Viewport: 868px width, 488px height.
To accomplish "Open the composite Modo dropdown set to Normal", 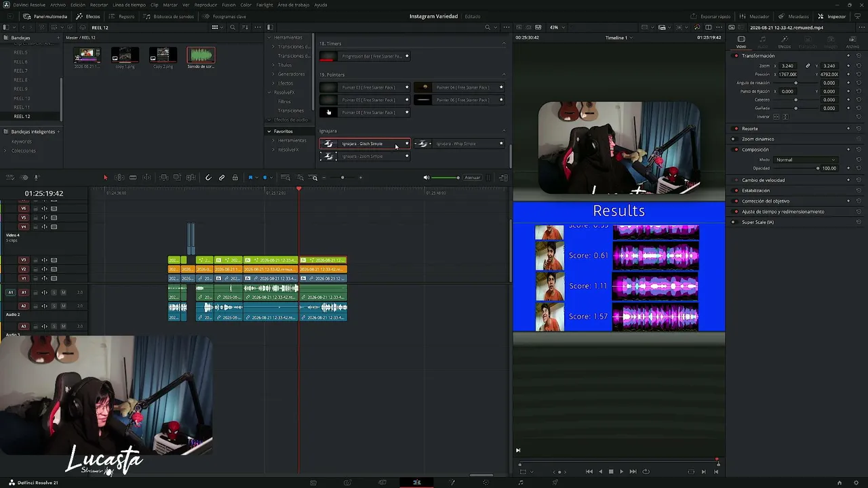I will [805, 160].
